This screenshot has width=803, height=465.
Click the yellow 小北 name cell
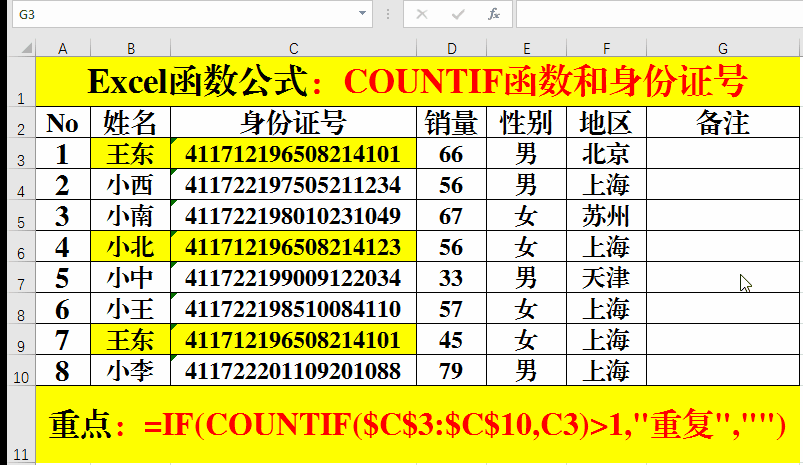(x=131, y=247)
